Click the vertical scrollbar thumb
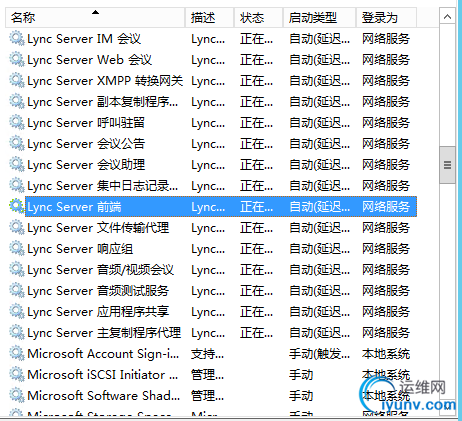 coord(447,165)
